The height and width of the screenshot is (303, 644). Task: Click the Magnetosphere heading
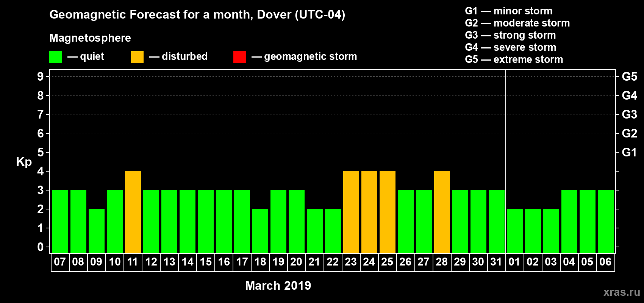tap(90, 38)
